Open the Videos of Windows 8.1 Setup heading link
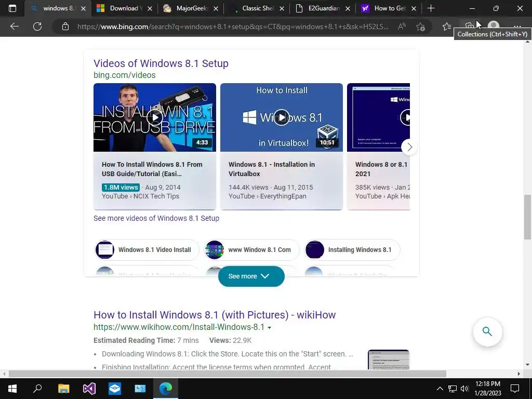 (161, 63)
